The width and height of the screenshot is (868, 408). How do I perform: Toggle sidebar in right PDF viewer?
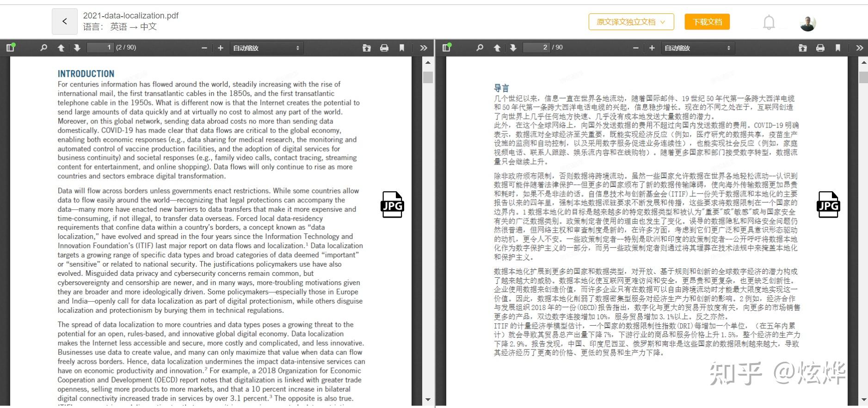coord(447,47)
